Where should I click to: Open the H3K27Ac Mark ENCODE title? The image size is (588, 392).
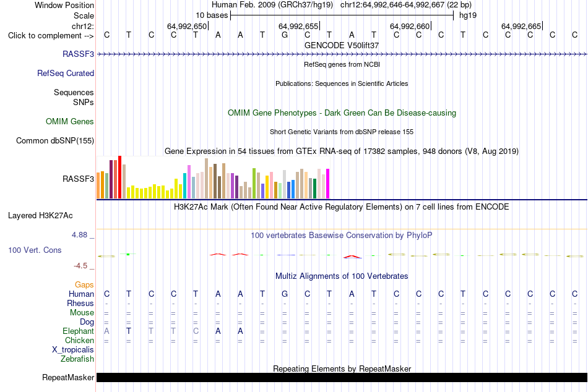pyautogui.click(x=342, y=207)
